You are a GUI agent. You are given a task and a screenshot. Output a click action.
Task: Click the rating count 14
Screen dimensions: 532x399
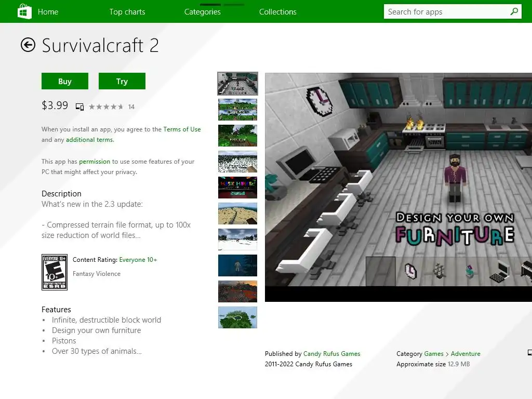click(131, 107)
